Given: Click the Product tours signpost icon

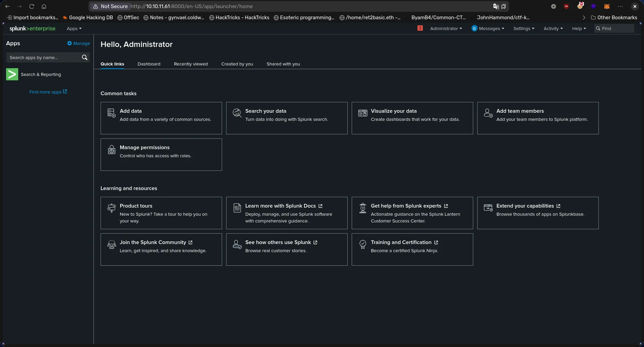Looking at the screenshot, I should click(111, 208).
